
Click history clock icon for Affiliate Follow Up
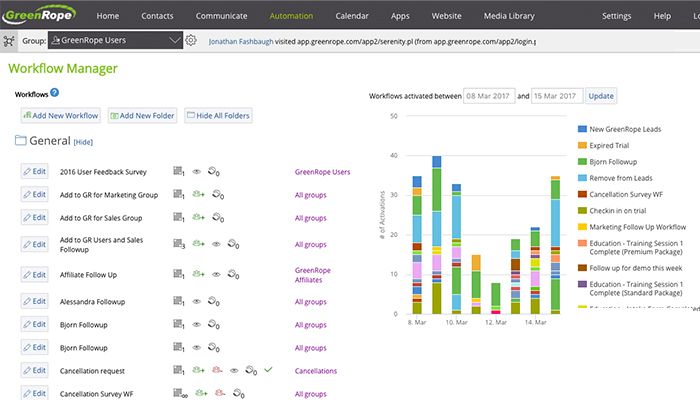[x=232, y=272]
